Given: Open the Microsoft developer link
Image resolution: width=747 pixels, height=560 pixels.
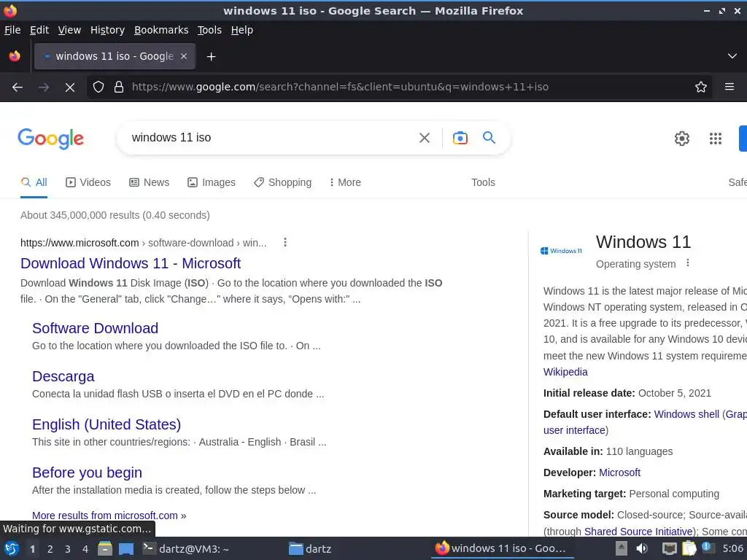Looking at the screenshot, I should pos(619,472).
